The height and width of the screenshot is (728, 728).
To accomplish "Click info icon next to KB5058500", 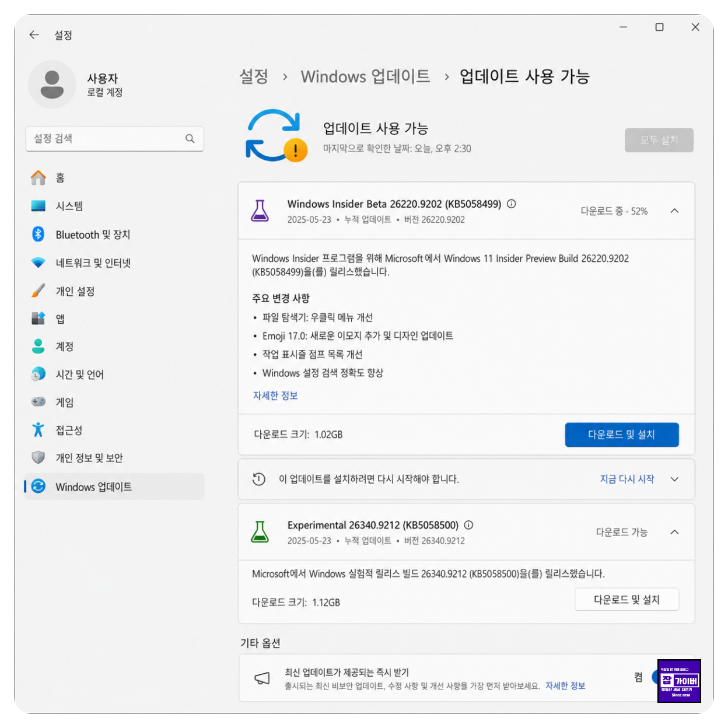I will click(x=468, y=525).
